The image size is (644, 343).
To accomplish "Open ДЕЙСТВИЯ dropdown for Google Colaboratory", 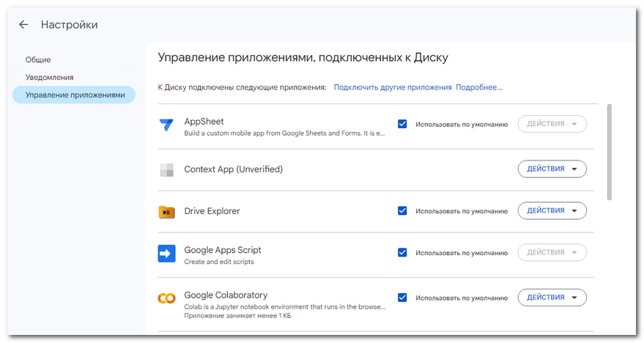I will point(552,298).
